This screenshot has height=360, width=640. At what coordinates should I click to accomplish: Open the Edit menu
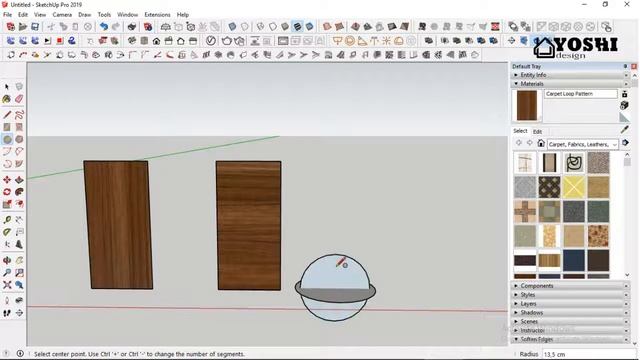click(23, 15)
